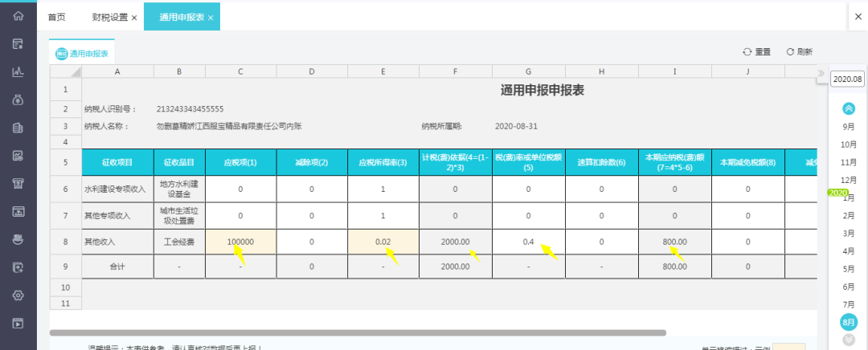
Task: Collapse the period panel with double chevron
Action: pyautogui.click(x=821, y=73)
